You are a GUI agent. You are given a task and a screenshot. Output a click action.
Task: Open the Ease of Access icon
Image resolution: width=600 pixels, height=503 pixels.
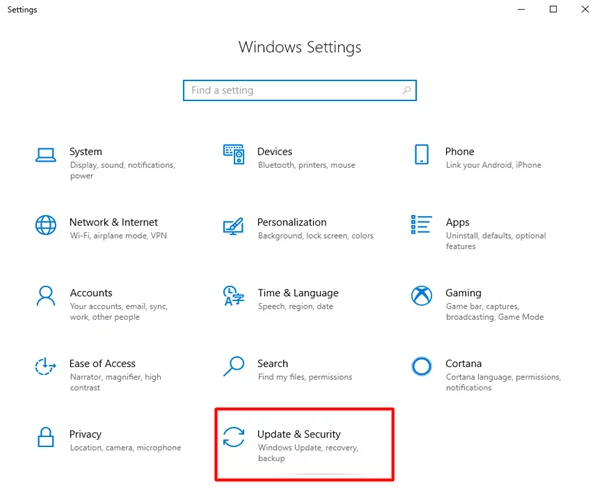click(x=45, y=366)
